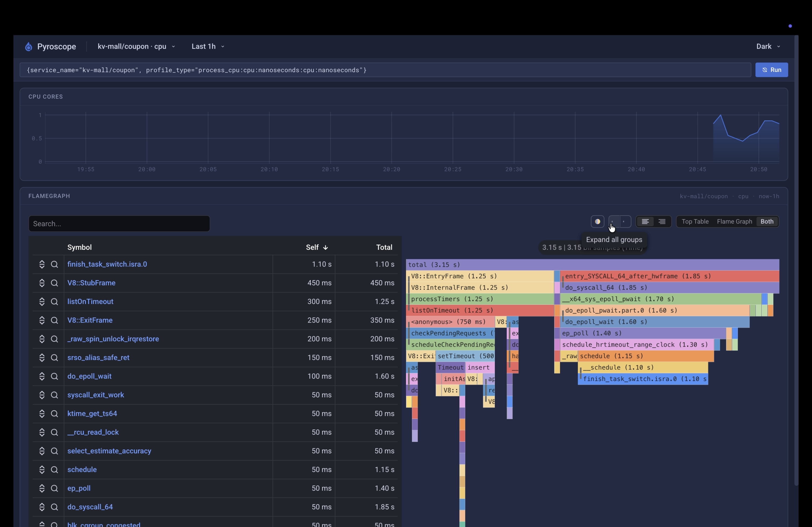Screen dimensions: 812x527
Task: Open select_estimate_accuracy symbol link
Action: coord(109,451)
